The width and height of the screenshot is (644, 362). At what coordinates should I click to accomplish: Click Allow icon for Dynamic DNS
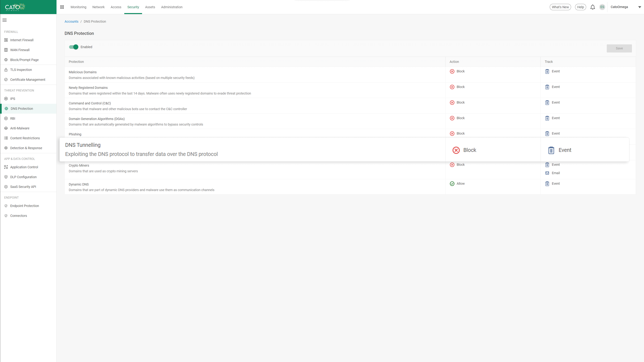tap(452, 184)
